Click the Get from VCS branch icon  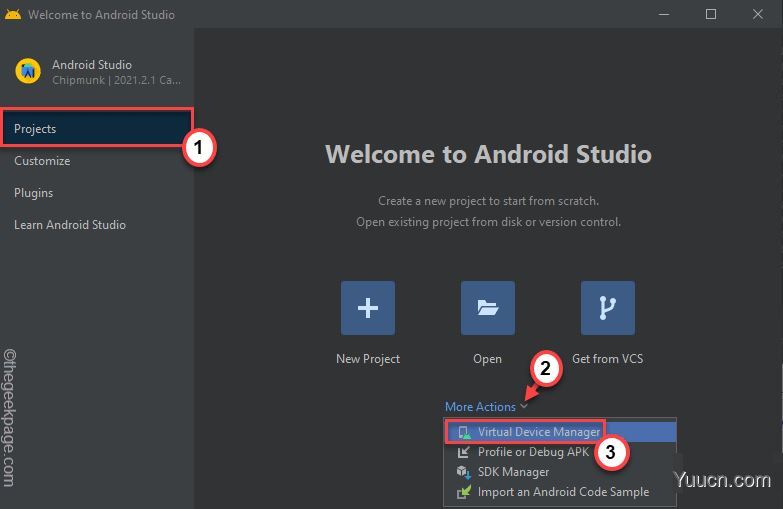pos(607,308)
